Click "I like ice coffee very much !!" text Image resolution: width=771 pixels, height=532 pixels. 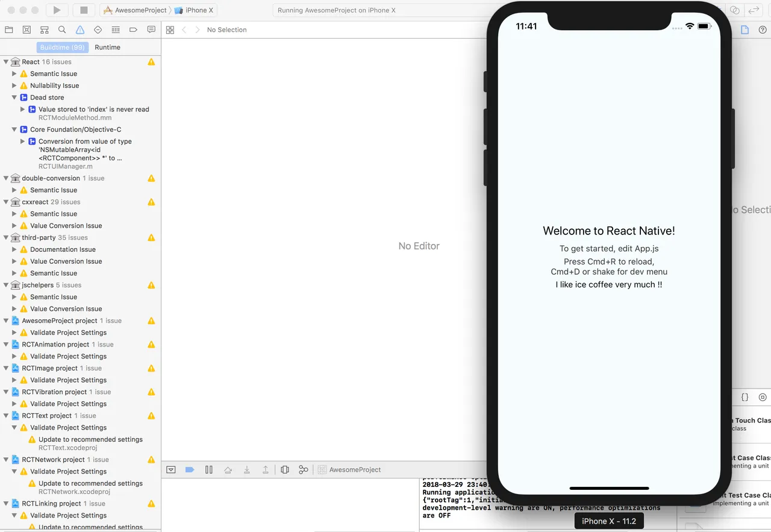609,284
